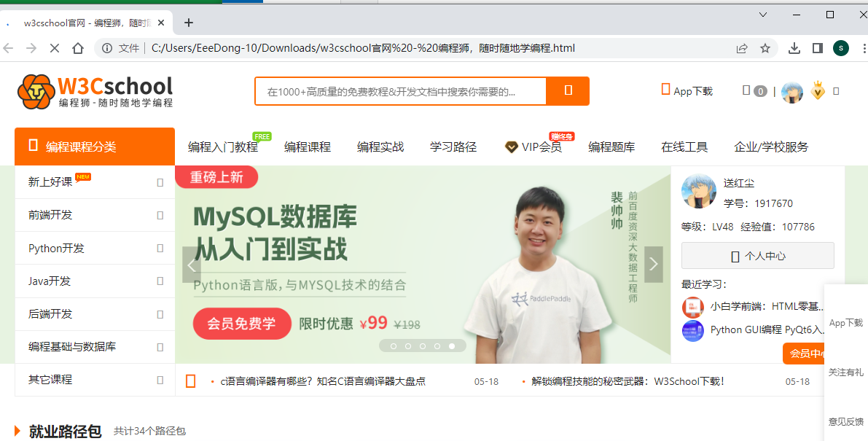Image resolution: width=868 pixels, height=441 pixels.
Task: Open the Python GUI编程 course thumbnail
Action: click(693, 330)
